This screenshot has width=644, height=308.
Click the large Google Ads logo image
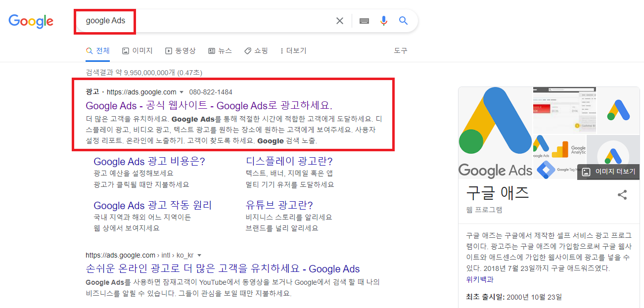496,132
